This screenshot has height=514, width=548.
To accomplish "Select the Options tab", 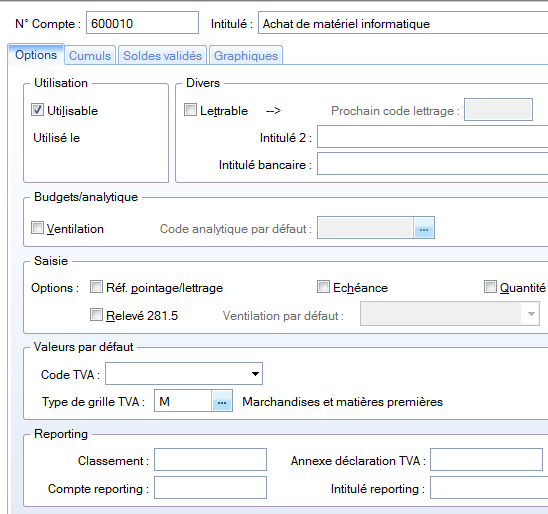I will 36,55.
